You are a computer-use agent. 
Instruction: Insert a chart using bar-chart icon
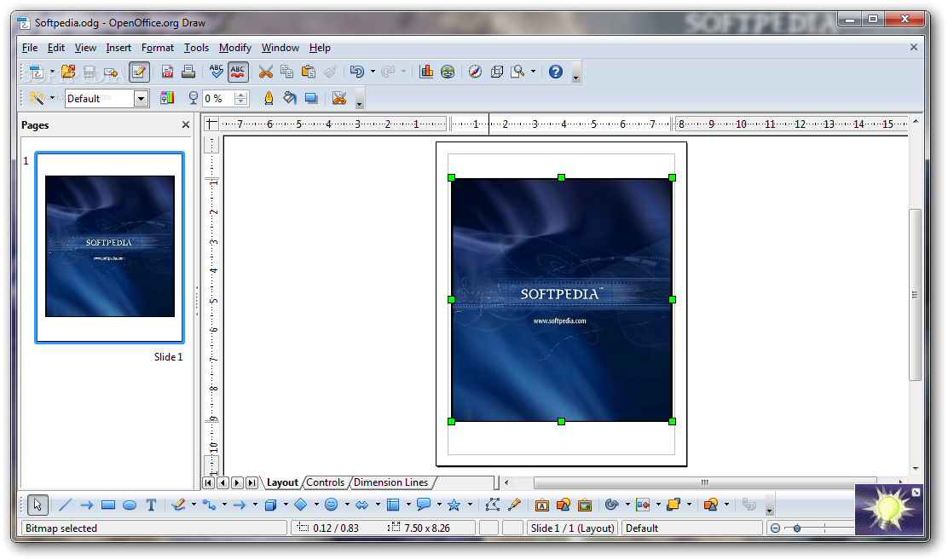[426, 72]
